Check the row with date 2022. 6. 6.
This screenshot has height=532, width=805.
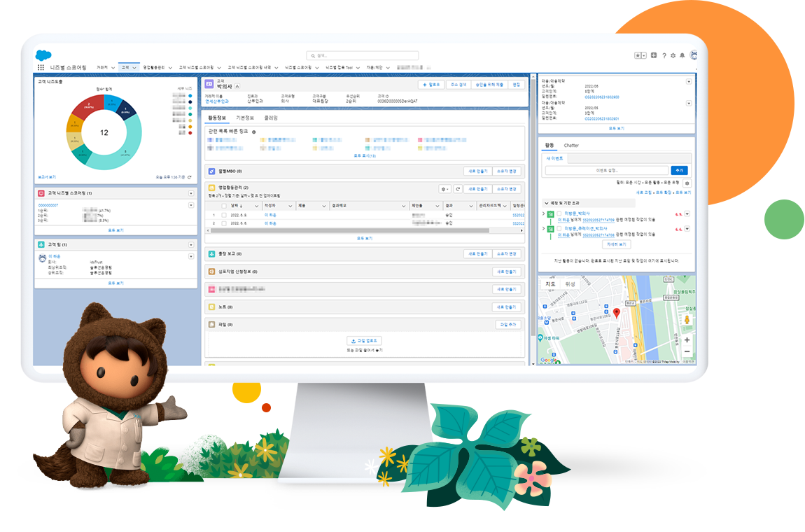point(224,223)
